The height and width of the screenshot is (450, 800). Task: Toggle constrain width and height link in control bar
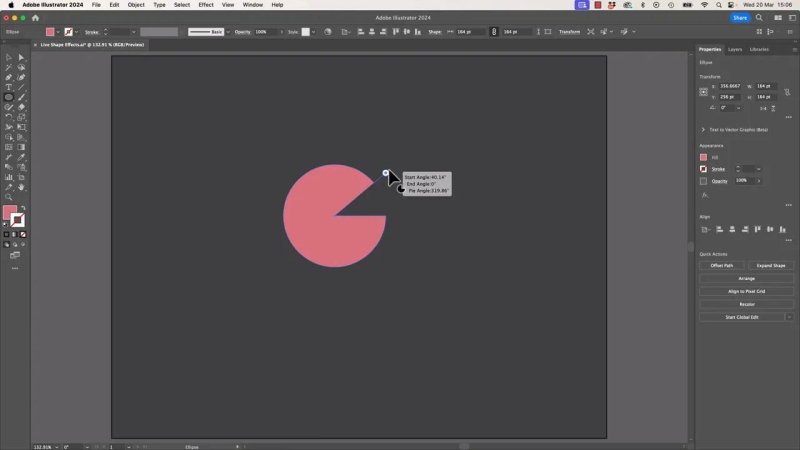(493, 32)
